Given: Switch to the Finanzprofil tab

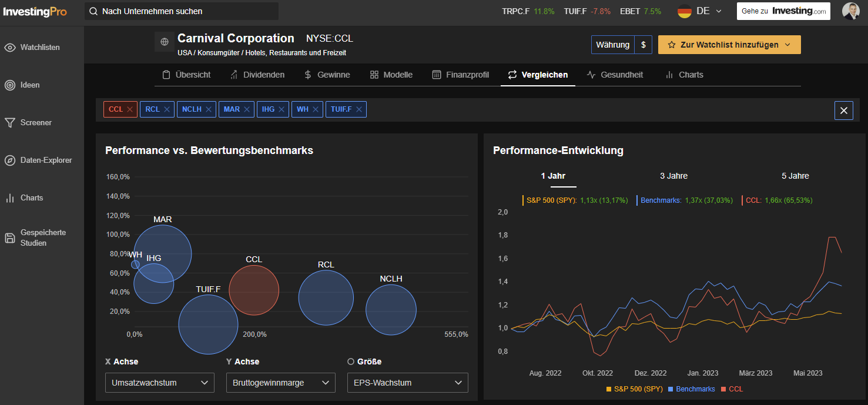Looking at the screenshot, I should [460, 75].
